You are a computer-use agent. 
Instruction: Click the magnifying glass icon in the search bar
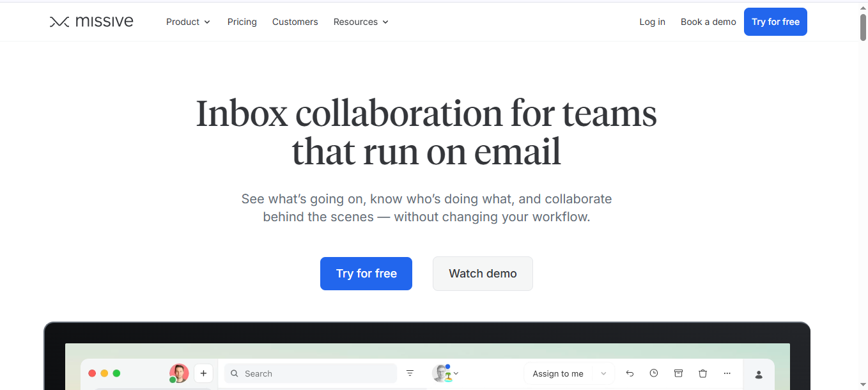point(234,373)
